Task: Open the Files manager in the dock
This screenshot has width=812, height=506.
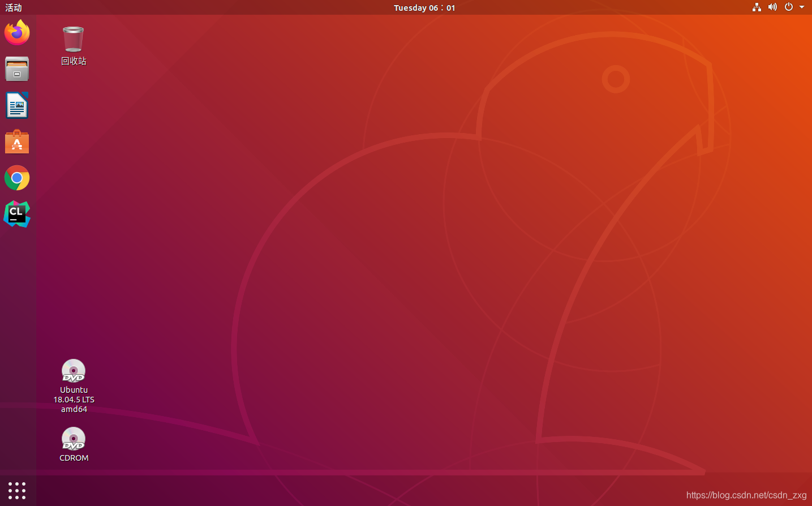Action: (17, 69)
